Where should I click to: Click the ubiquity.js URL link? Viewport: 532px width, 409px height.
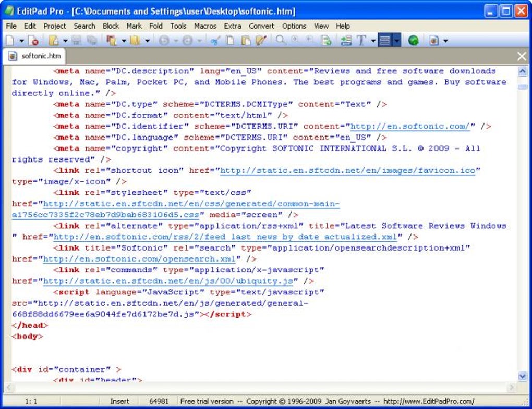[168, 281]
